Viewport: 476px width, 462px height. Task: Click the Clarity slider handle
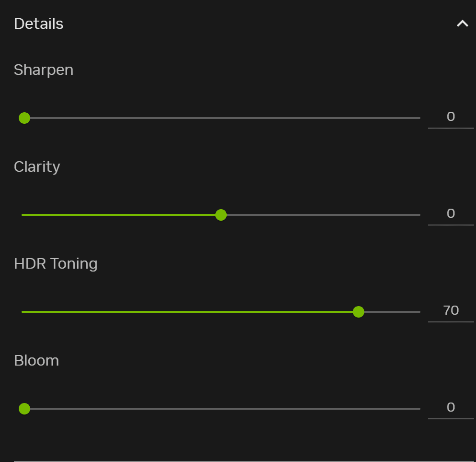pyautogui.click(x=221, y=215)
